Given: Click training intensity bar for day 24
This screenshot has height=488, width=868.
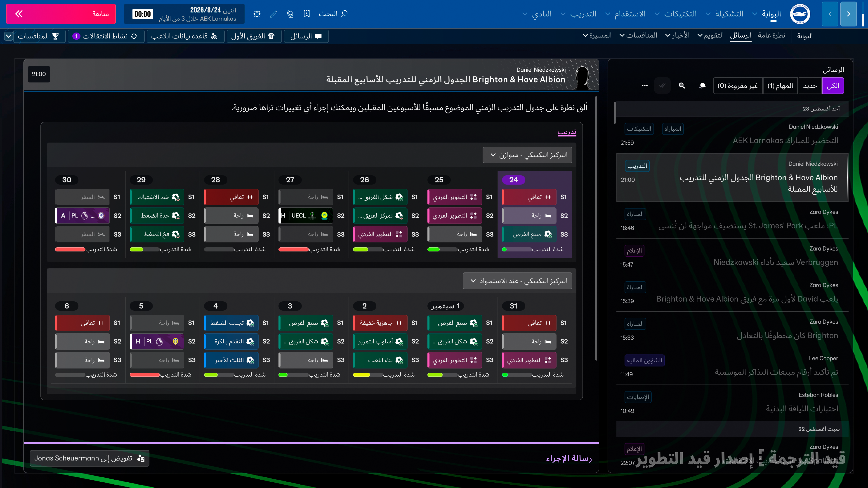Looking at the screenshot, I should [517, 250].
